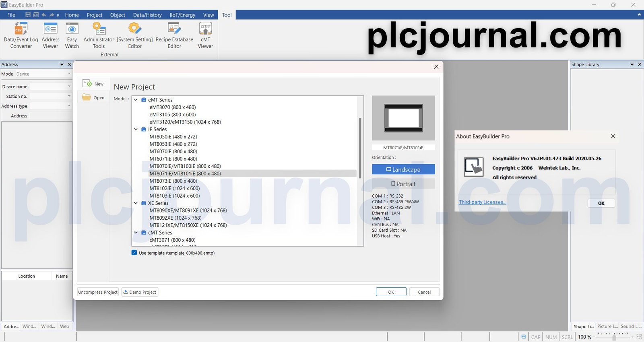644x342 pixels.
Task: Collapse the XE Series tree node
Action: click(136, 203)
